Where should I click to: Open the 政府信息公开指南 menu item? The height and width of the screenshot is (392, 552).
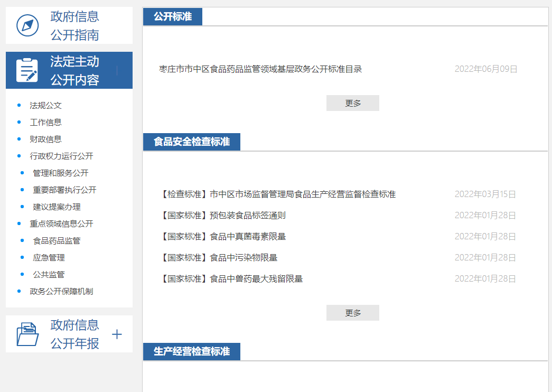click(74, 26)
